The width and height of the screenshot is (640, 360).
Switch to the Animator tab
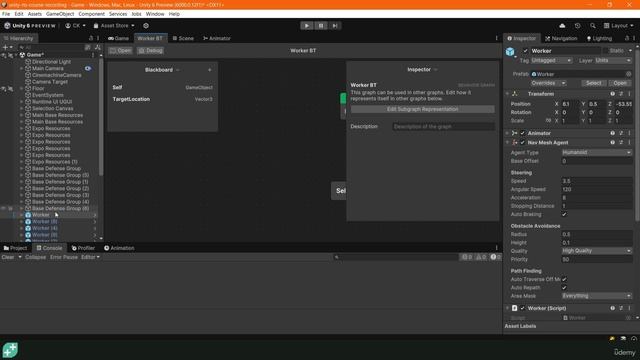coord(217,38)
